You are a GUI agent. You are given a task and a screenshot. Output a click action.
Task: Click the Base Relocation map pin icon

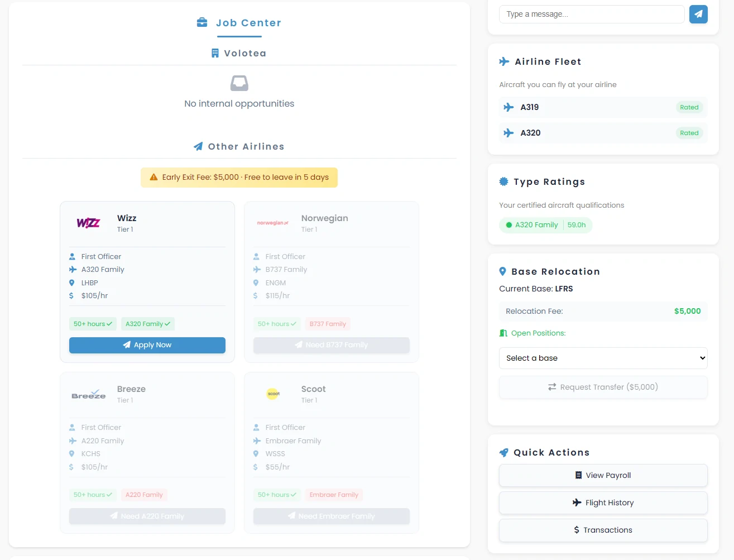(502, 271)
